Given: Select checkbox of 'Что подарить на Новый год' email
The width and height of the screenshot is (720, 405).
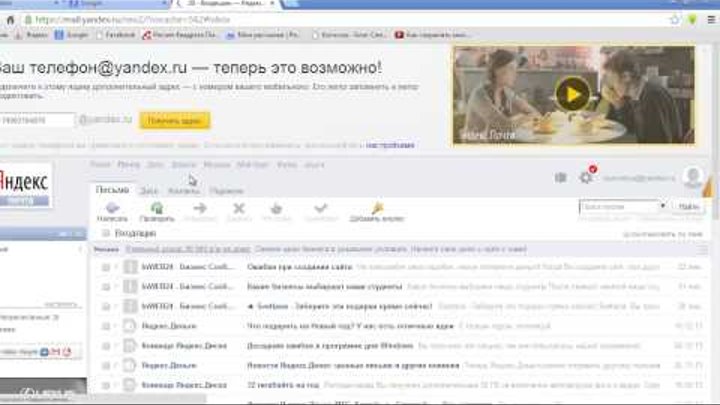Looking at the screenshot, I should pos(105,325).
